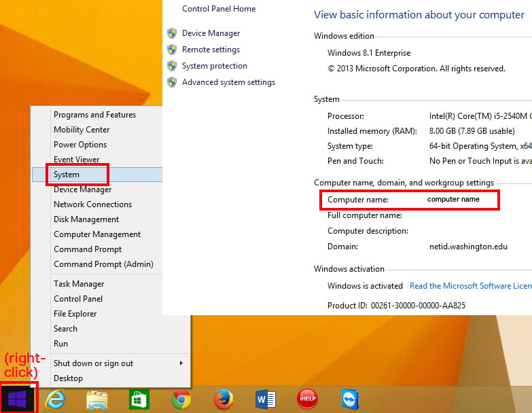Viewport: 532px width, 413px height.
Task: Click the 'computer name' value text
Action: [453, 200]
